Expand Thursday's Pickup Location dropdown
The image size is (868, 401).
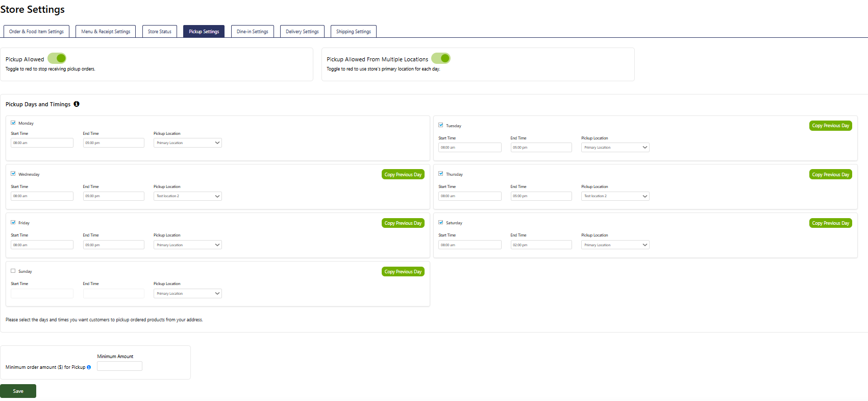[x=615, y=196]
